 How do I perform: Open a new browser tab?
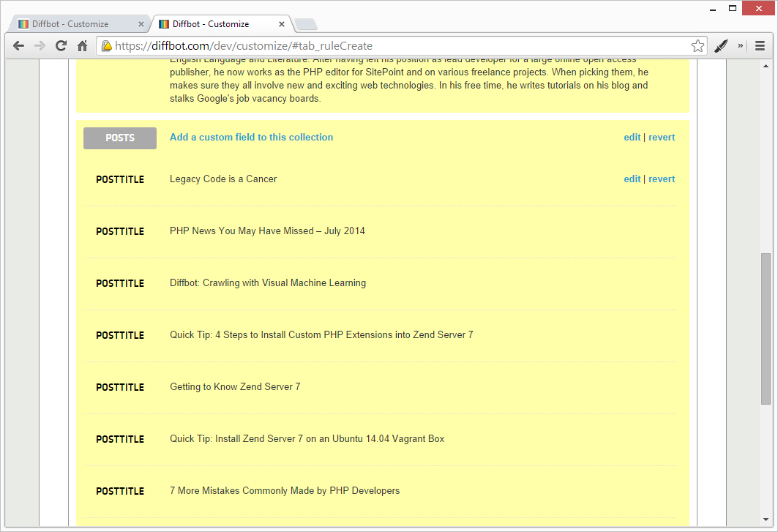[305, 24]
